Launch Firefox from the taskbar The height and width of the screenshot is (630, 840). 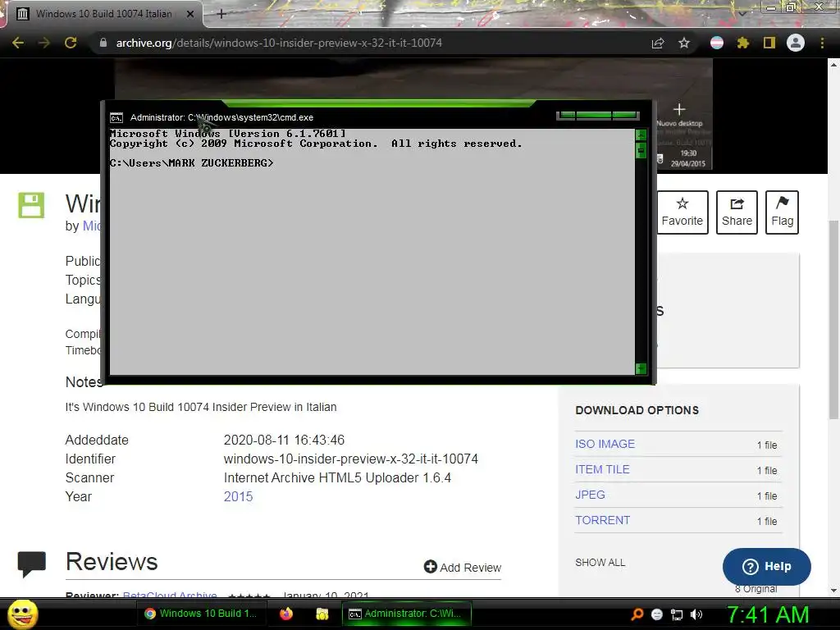point(286,614)
